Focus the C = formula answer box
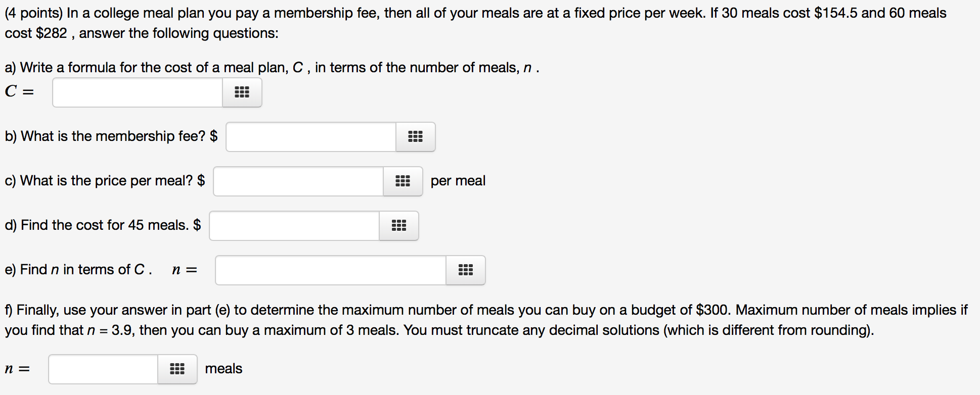 click(138, 92)
